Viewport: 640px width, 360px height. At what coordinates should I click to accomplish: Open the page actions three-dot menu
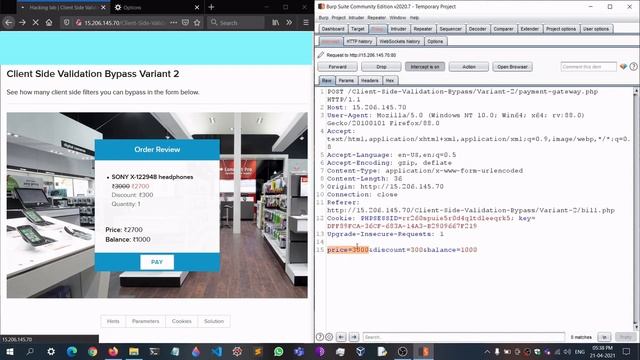pyautogui.click(x=173, y=22)
